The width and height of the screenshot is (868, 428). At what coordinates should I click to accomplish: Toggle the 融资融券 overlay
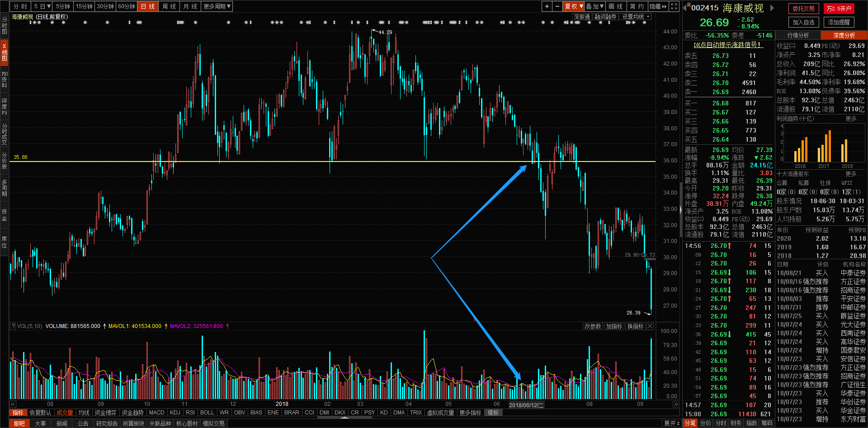[605, 17]
